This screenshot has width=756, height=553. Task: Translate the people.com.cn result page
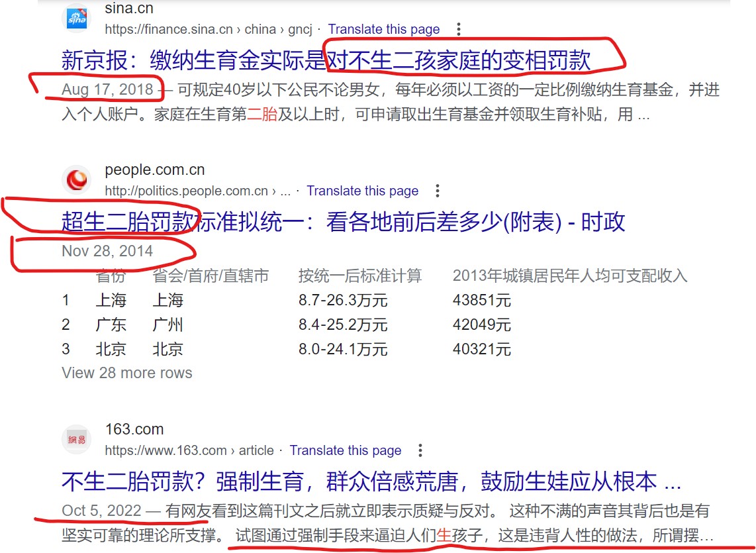363,191
